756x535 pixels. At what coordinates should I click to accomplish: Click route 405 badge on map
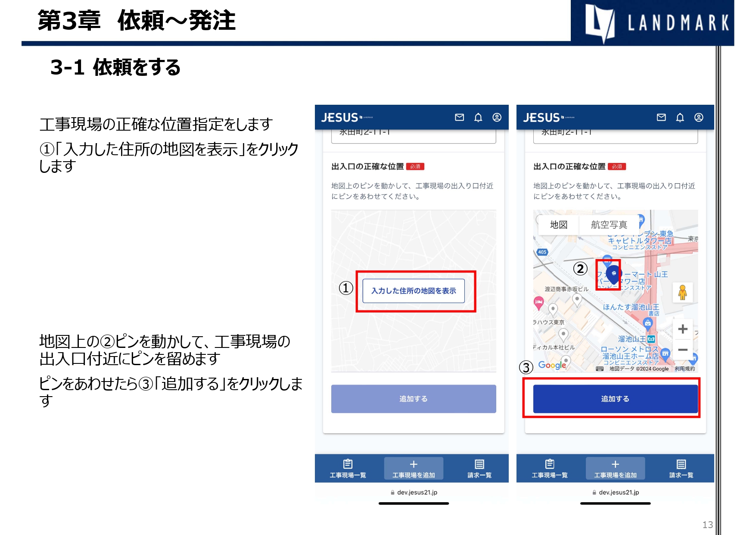click(x=542, y=252)
